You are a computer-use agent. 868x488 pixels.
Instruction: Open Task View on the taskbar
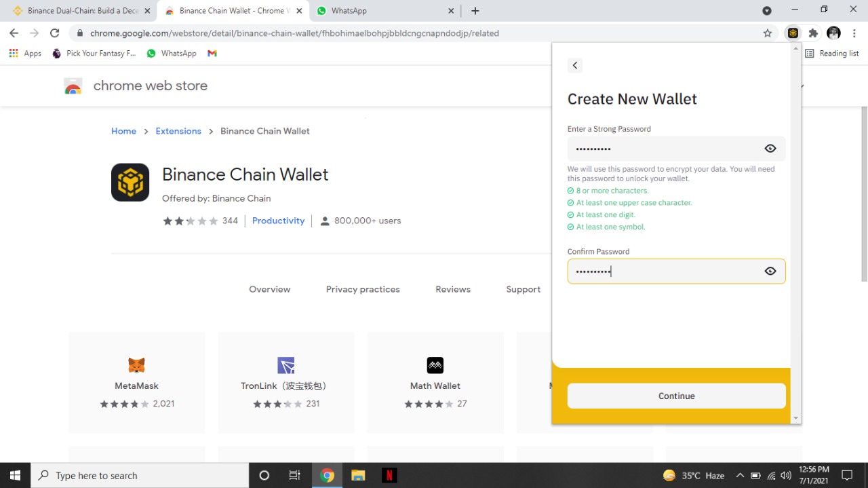pyautogui.click(x=294, y=475)
